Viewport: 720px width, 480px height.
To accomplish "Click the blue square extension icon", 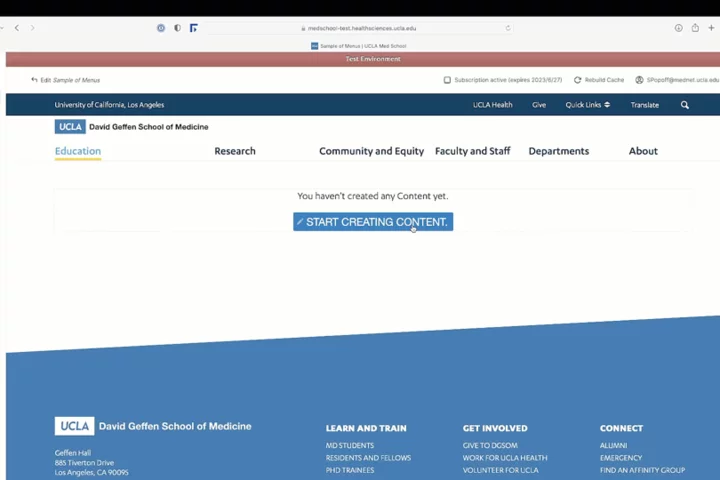I will 194,28.
